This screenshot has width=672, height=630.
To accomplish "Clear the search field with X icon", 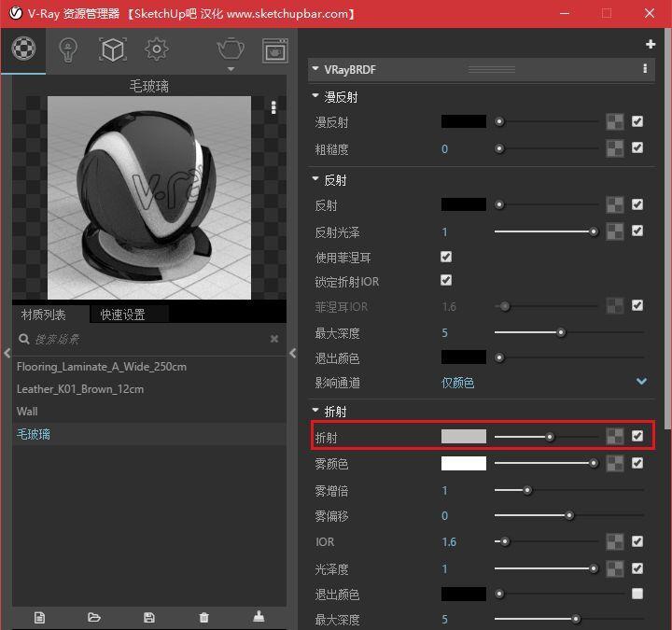I will [274, 339].
